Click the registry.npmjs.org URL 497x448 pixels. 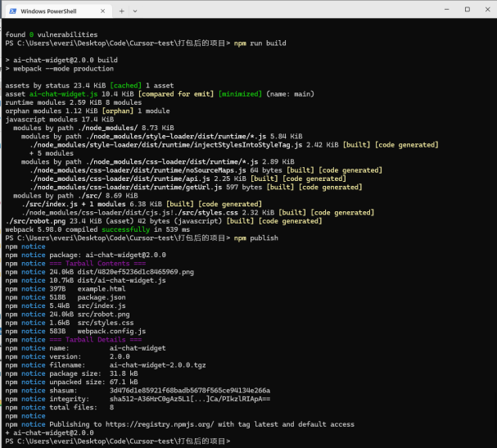(160, 424)
